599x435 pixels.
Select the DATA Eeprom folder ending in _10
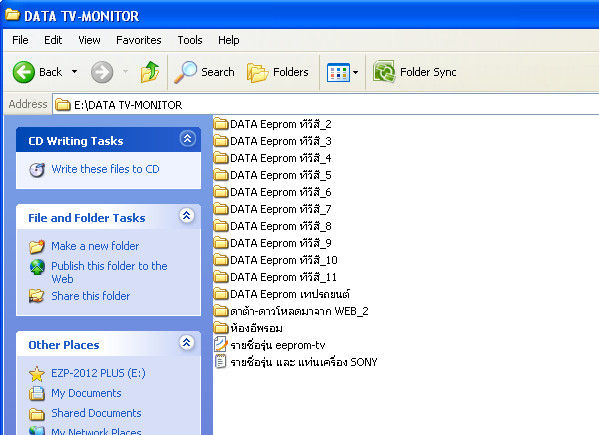coord(275,260)
